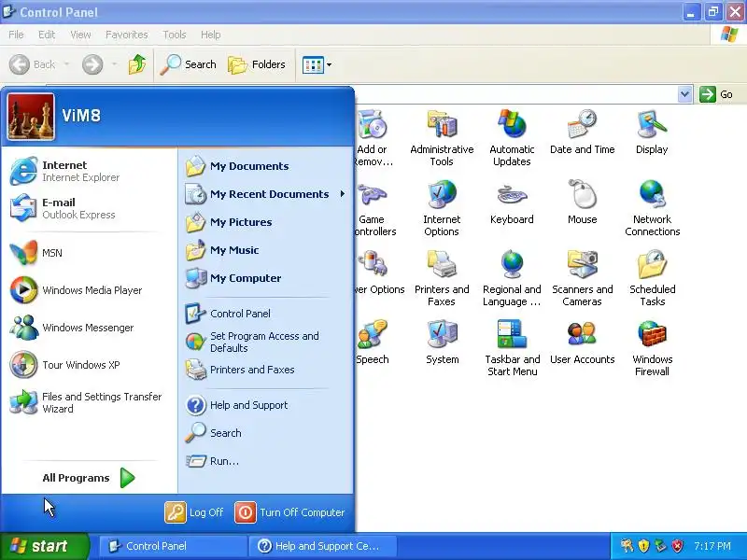Image resolution: width=747 pixels, height=560 pixels.
Task: Expand All Programs list
Action: click(x=88, y=478)
